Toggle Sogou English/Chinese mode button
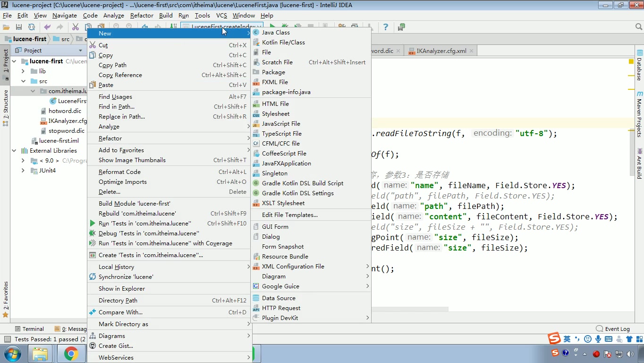This screenshot has width=644, height=363. tap(567, 339)
